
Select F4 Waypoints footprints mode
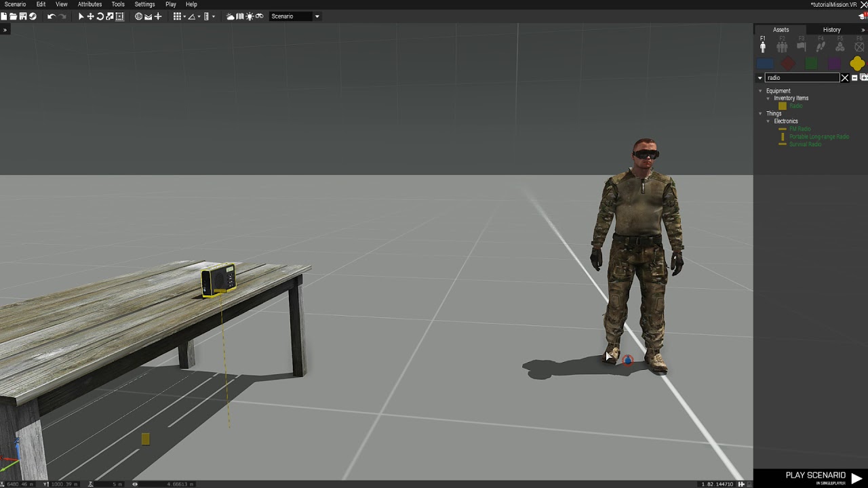[821, 45]
